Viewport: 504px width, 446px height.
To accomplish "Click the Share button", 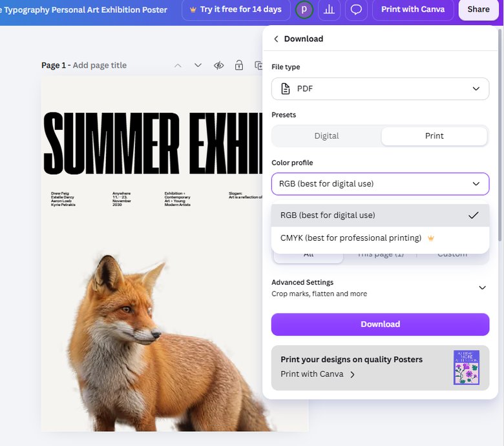I will click(478, 10).
